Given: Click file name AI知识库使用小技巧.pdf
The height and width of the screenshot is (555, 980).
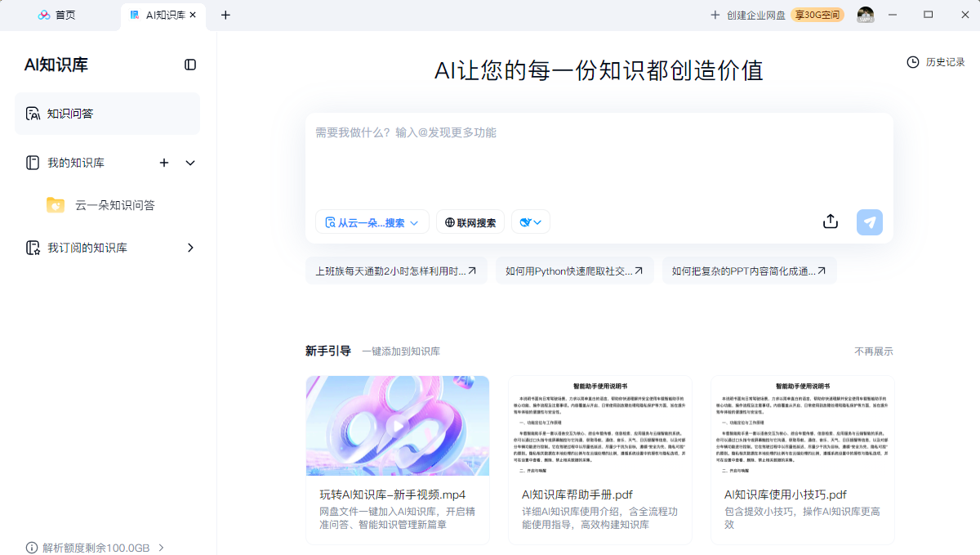Looking at the screenshot, I should 786,495.
